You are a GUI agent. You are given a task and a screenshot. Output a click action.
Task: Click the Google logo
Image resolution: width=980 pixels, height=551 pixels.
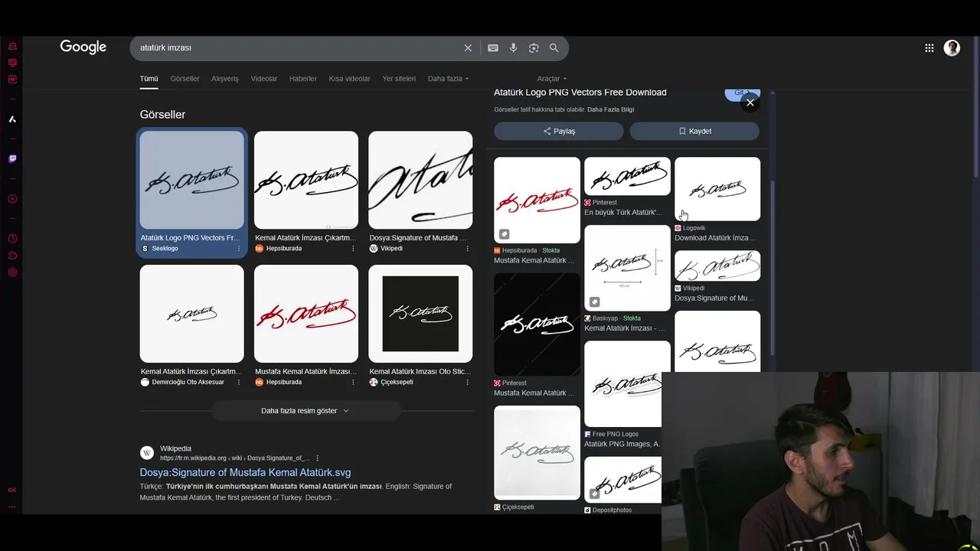[x=83, y=47]
